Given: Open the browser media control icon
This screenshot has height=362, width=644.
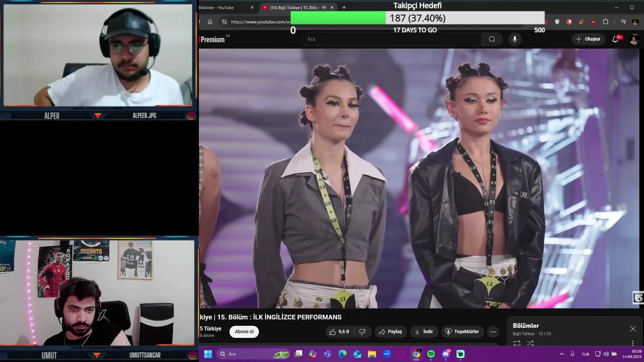Looking at the screenshot, I should (x=623, y=22).
